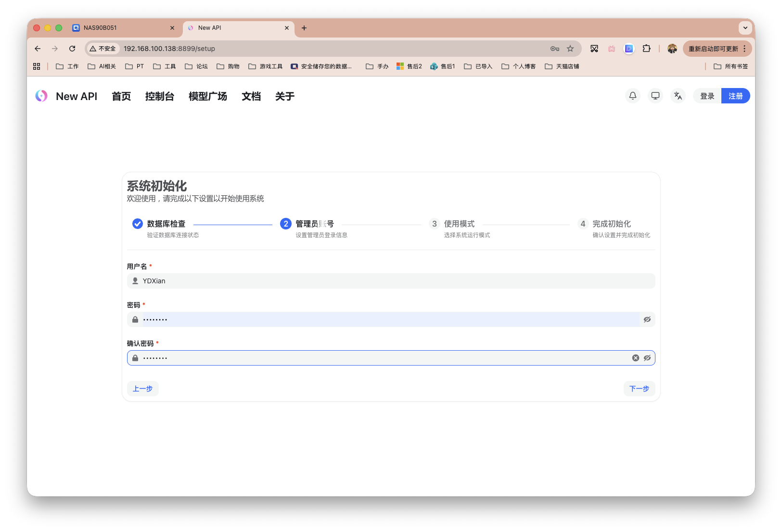Click the 重新启动即可更新 update control

point(714,48)
